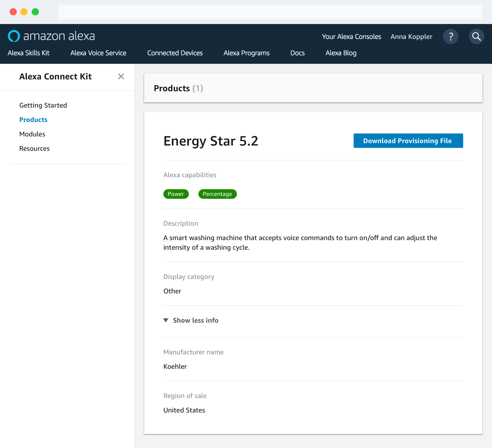Open Modules section in sidebar
This screenshot has width=492, height=448.
[x=32, y=134]
